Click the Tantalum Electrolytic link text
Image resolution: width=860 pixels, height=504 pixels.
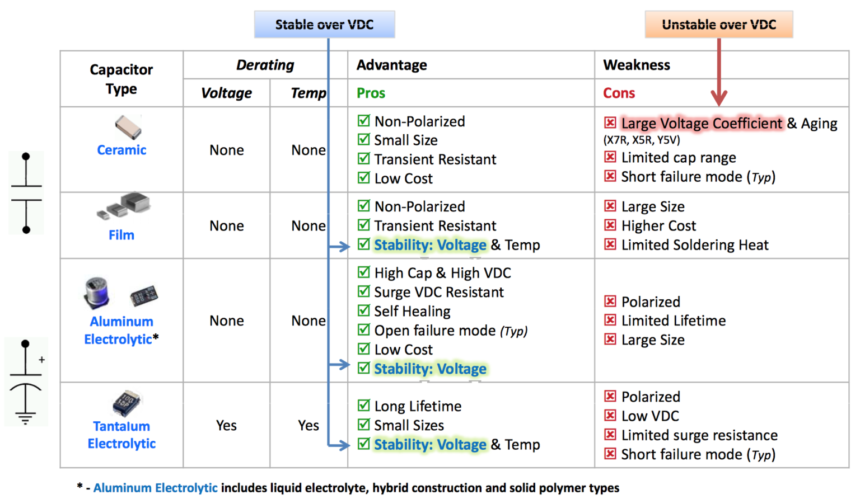121,435
